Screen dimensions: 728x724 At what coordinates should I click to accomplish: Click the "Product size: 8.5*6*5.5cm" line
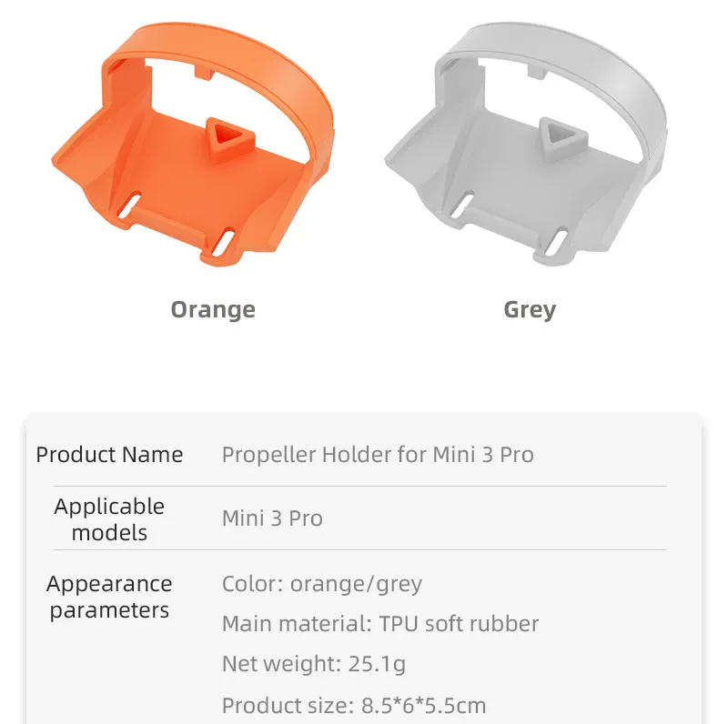pos(354,705)
